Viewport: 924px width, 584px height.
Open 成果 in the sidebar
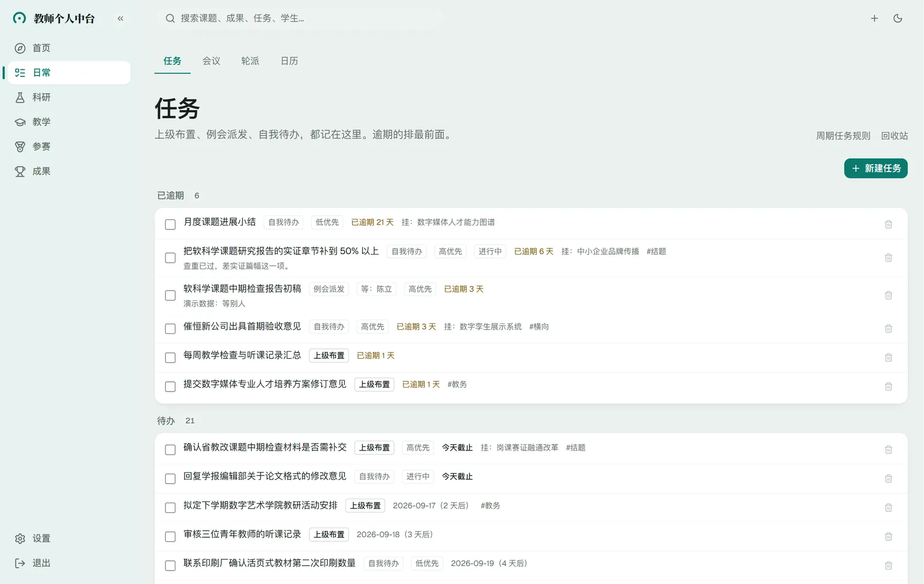tap(69, 172)
